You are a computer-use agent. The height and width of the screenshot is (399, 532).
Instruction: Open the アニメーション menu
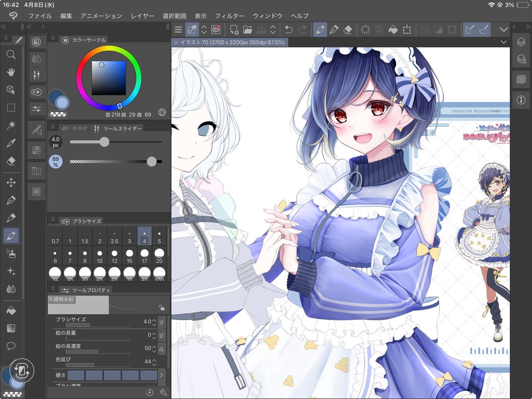(x=101, y=16)
